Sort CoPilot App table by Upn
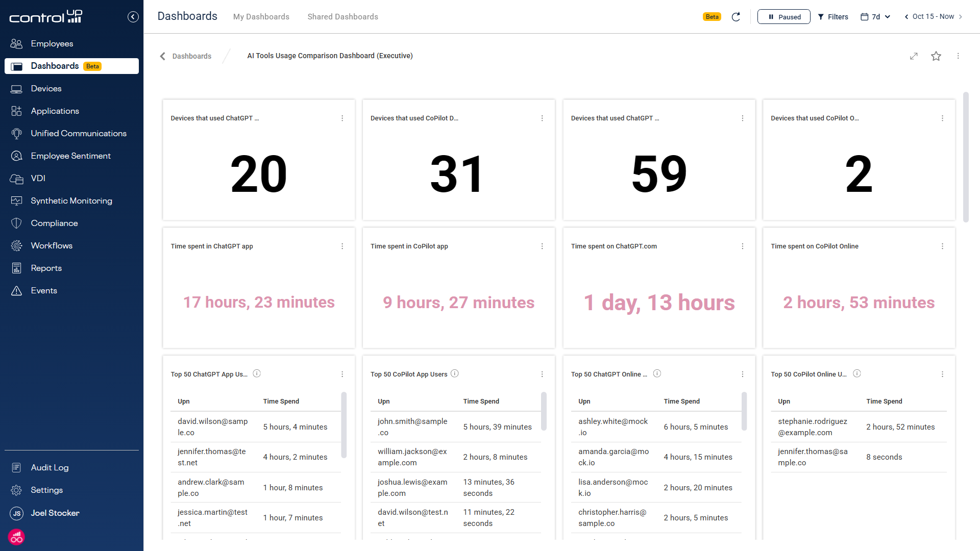This screenshot has width=980, height=551. tap(384, 402)
